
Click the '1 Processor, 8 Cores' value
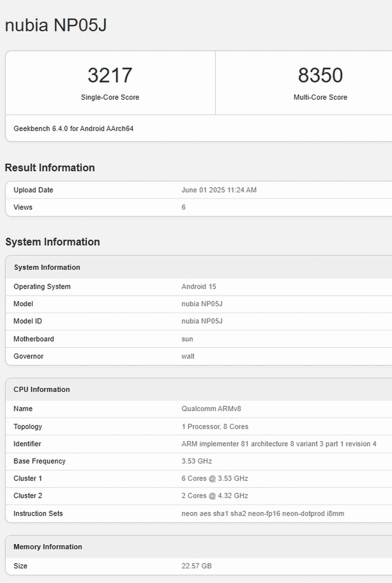[215, 427]
